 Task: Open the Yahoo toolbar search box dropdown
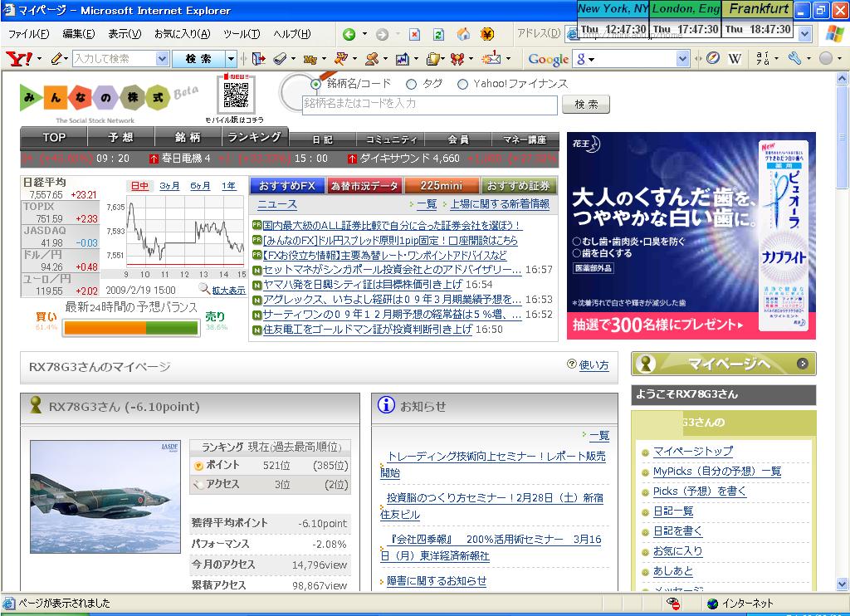[x=162, y=59]
